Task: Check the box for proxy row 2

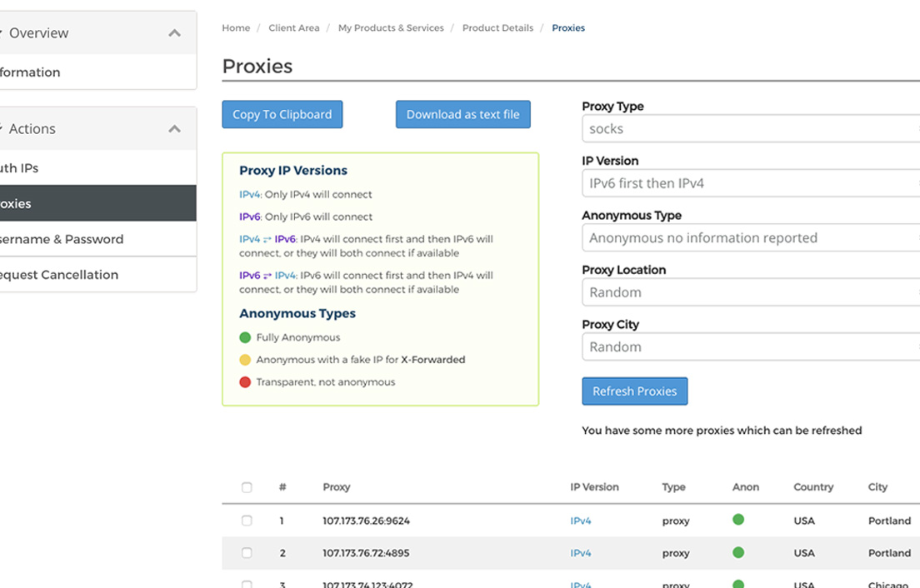Action: point(247,553)
